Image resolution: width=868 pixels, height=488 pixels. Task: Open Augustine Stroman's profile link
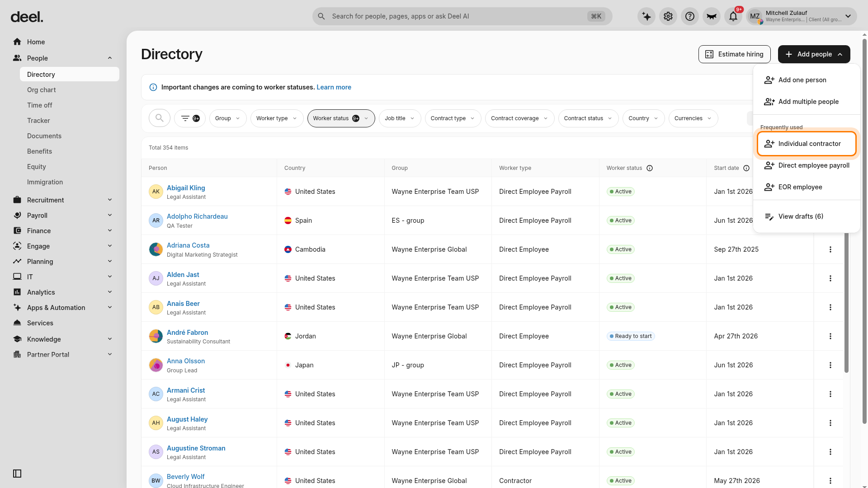(196, 448)
